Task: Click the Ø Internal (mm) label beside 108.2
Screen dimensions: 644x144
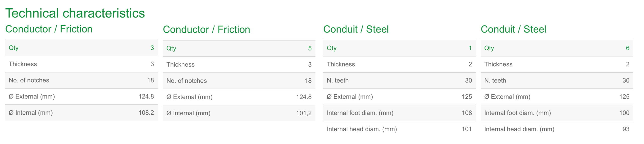Action: click(x=31, y=112)
